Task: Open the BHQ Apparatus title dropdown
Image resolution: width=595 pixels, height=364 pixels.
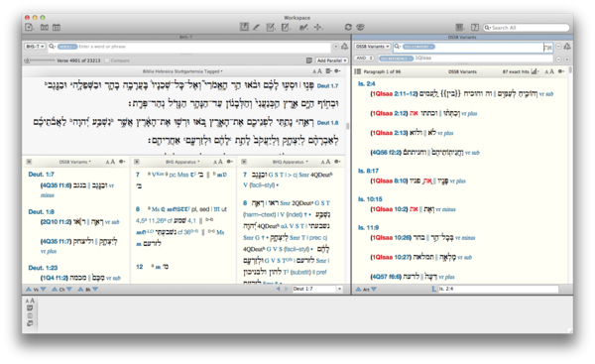Action: click(x=291, y=162)
